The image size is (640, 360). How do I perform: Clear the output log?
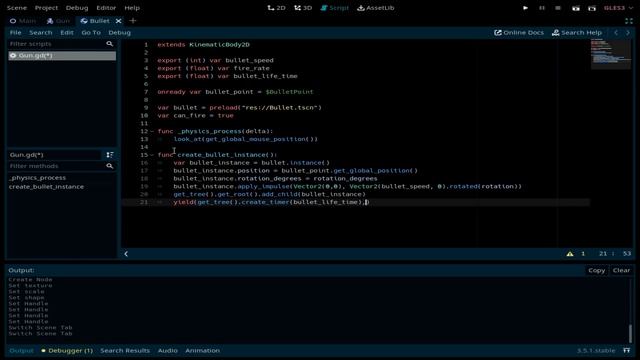coord(621,270)
